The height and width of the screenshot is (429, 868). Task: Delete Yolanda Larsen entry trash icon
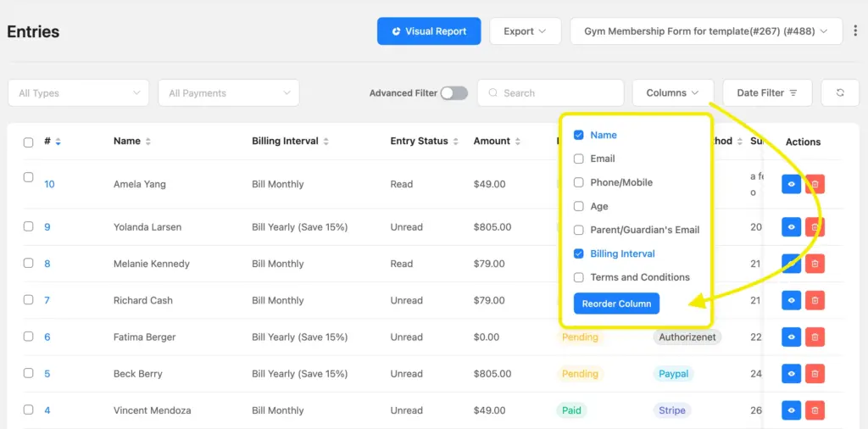[815, 227]
